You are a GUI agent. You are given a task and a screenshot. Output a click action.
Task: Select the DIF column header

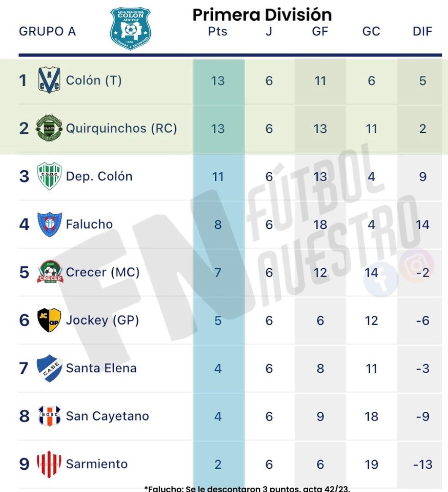coord(422,31)
